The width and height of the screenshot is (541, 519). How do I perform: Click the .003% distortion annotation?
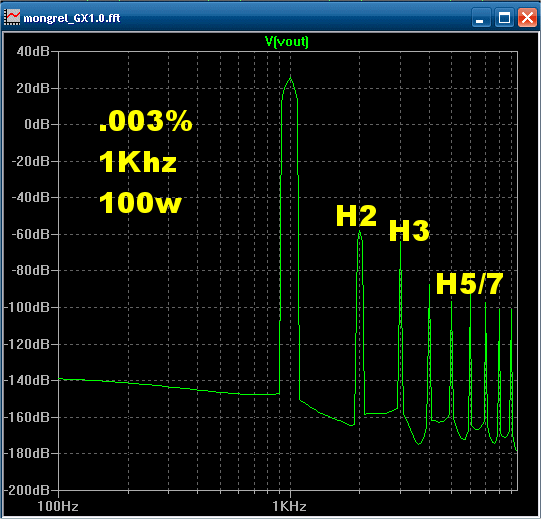tap(146, 121)
